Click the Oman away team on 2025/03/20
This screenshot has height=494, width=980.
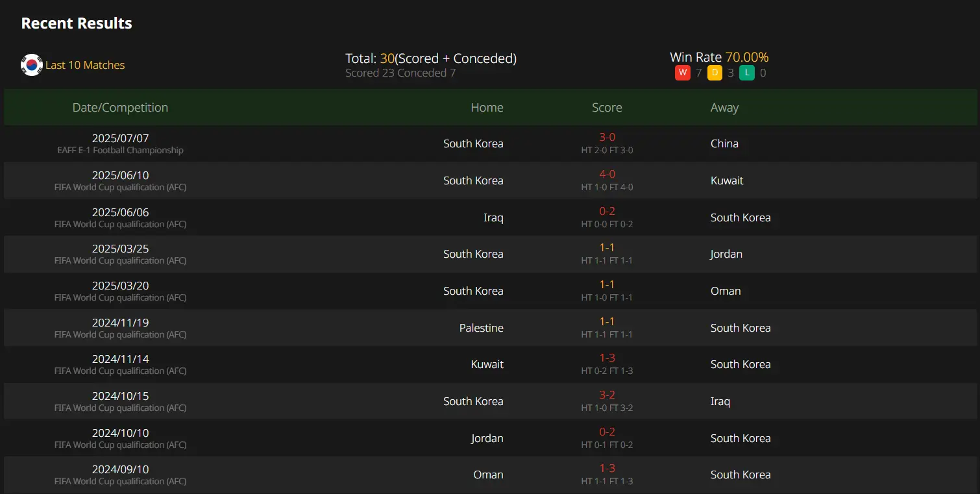point(726,291)
